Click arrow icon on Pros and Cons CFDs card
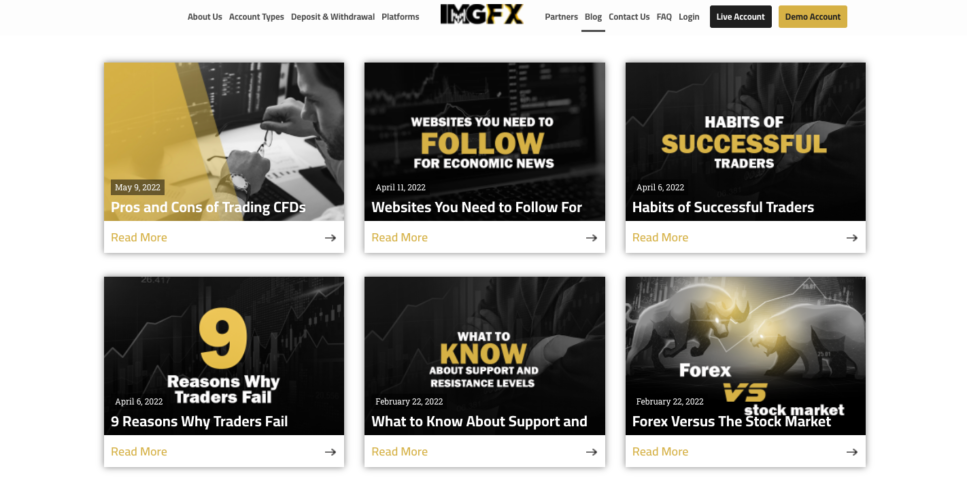 (x=331, y=238)
